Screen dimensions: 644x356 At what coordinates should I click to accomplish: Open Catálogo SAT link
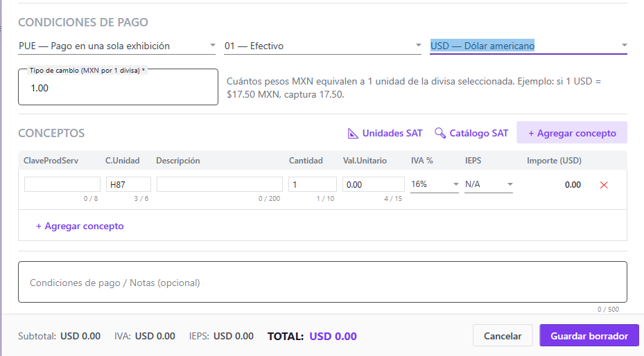coord(471,133)
